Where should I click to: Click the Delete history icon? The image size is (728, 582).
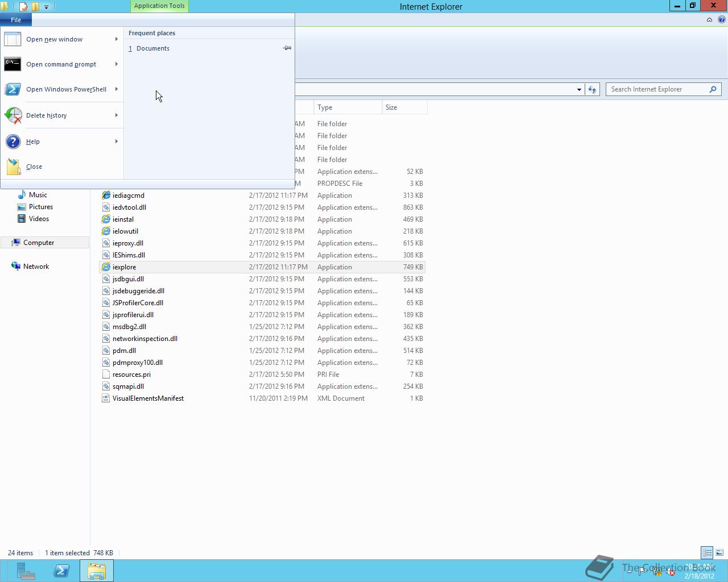13,115
